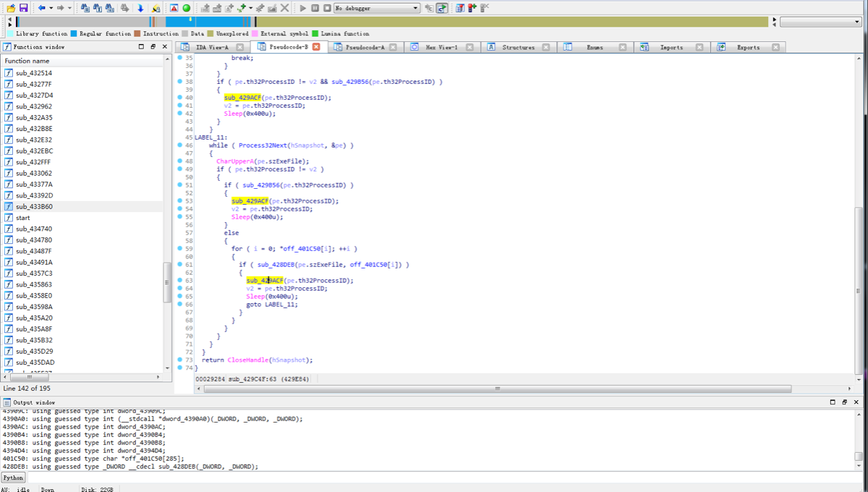Close the Pseudocode-B tab with red X

(x=316, y=47)
